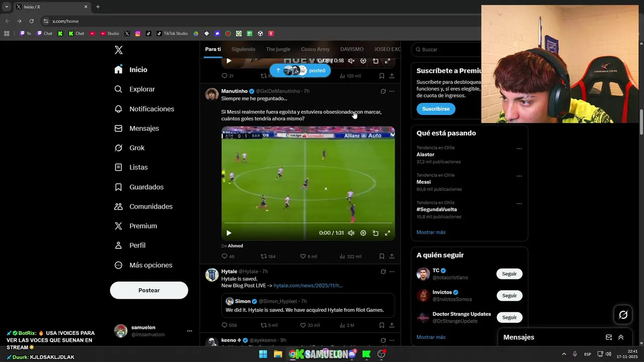Open floating Grok button
644x362 pixels.
(623, 315)
